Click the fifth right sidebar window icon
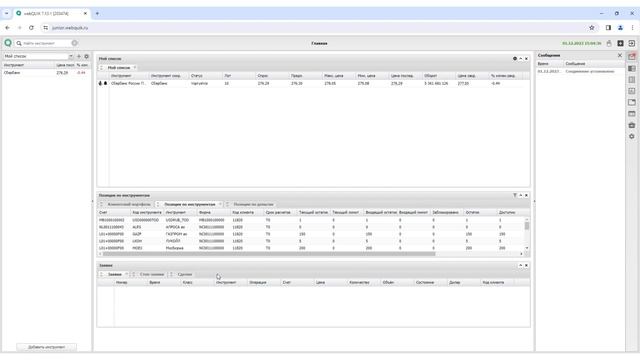 [x=632, y=102]
